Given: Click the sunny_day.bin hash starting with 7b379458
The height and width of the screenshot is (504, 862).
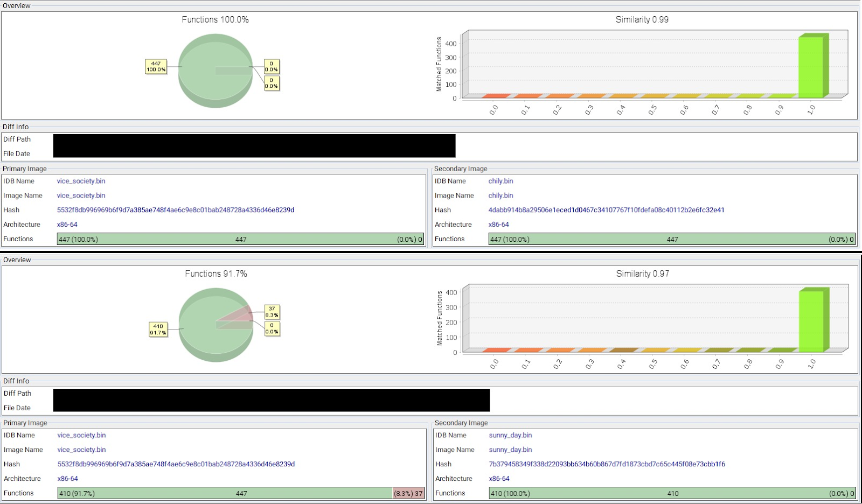Looking at the screenshot, I should click(x=607, y=464).
